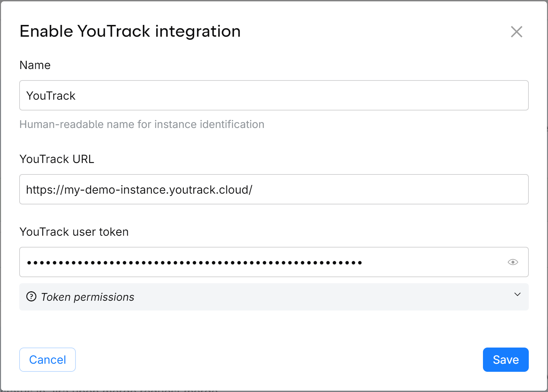Expand Token permissions with the chevron arrow
548x392 pixels.
click(517, 295)
